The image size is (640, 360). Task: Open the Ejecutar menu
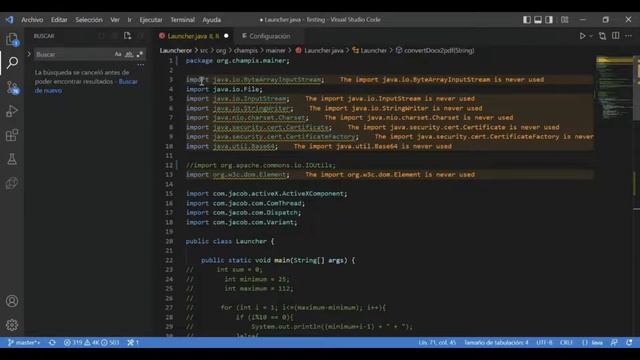[151, 20]
